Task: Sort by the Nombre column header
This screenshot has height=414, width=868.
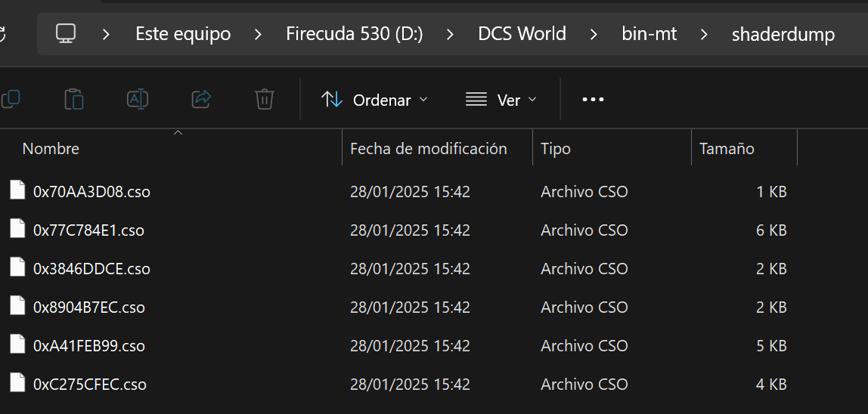Action: point(51,148)
